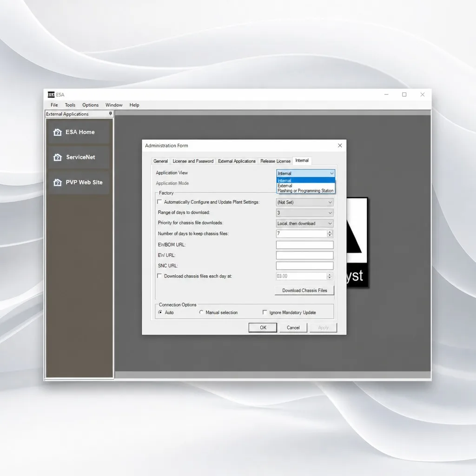Click the 03:00 time field
The height and width of the screenshot is (476, 476).
(x=301, y=276)
